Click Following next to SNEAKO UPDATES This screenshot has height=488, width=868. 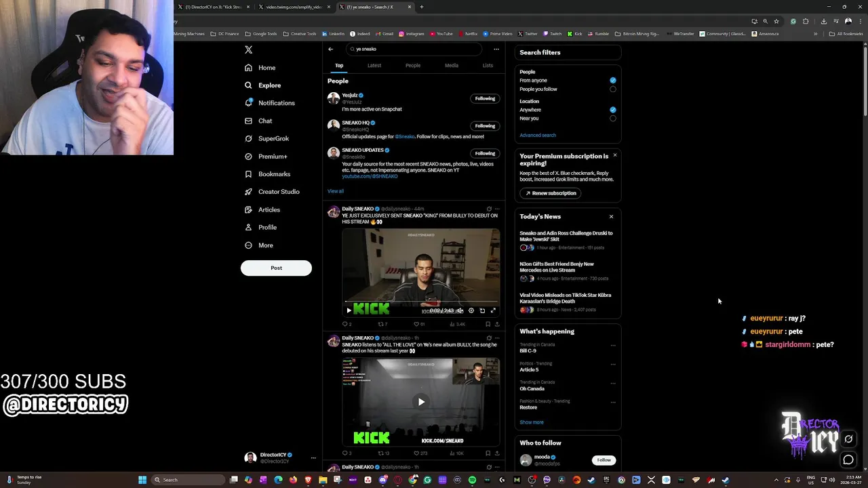[x=485, y=153]
